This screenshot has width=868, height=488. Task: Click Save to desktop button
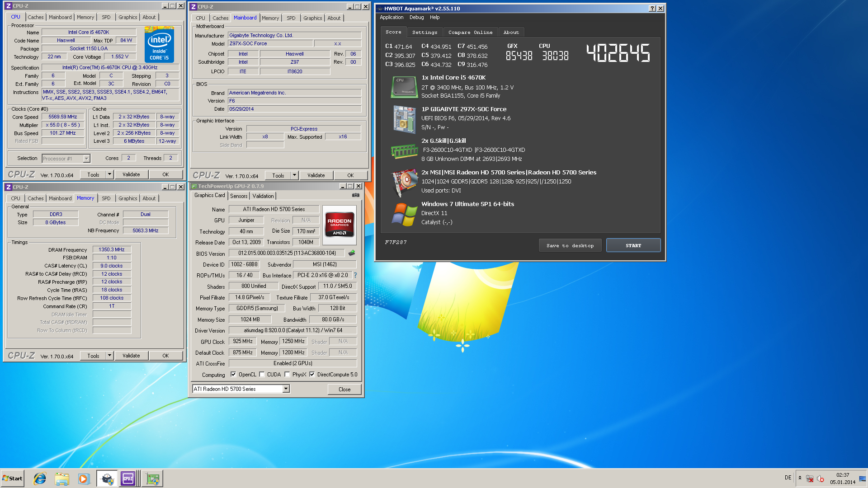(x=570, y=245)
